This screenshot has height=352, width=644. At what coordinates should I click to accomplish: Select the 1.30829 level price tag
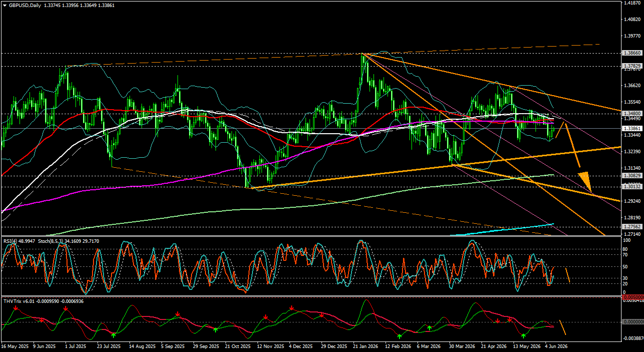coord(632,175)
